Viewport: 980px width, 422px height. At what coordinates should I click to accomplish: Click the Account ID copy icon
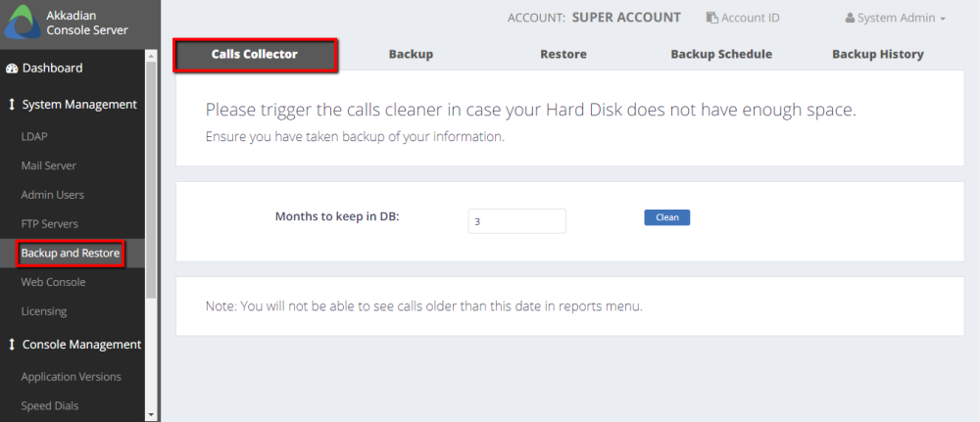coord(711,18)
